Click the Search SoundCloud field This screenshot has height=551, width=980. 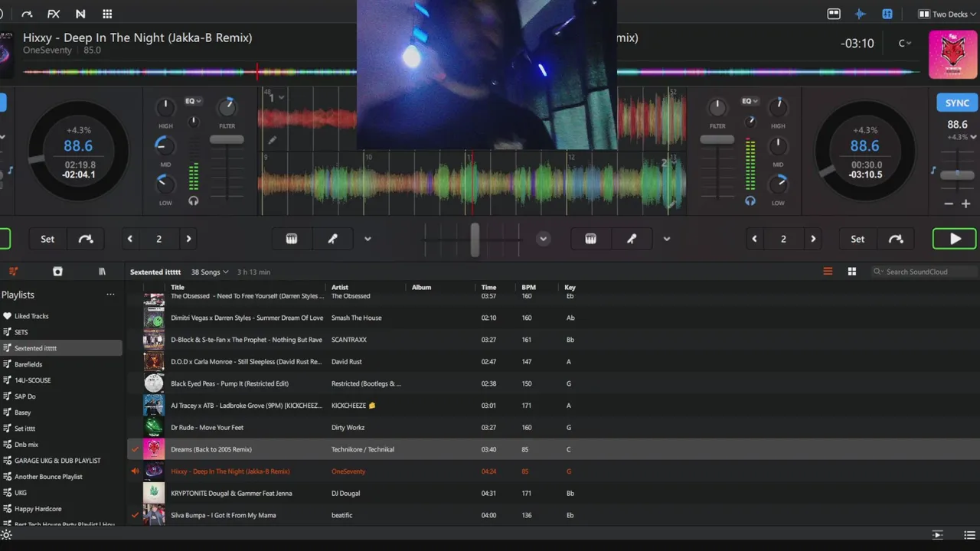924,272
